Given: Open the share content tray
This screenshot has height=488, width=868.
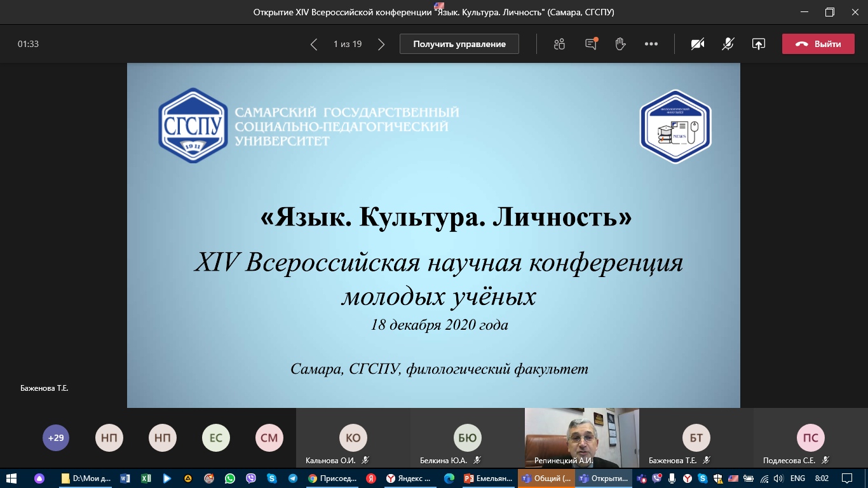Looking at the screenshot, I should (758, 44).
